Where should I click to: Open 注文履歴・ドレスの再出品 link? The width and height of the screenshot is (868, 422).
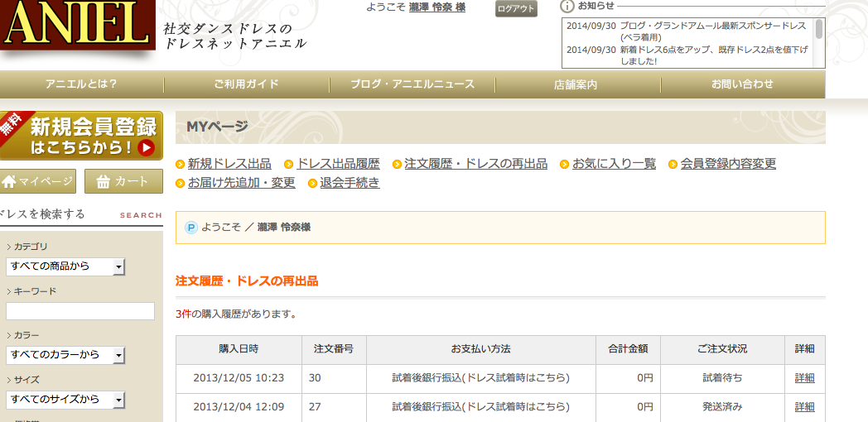point(476,165)
